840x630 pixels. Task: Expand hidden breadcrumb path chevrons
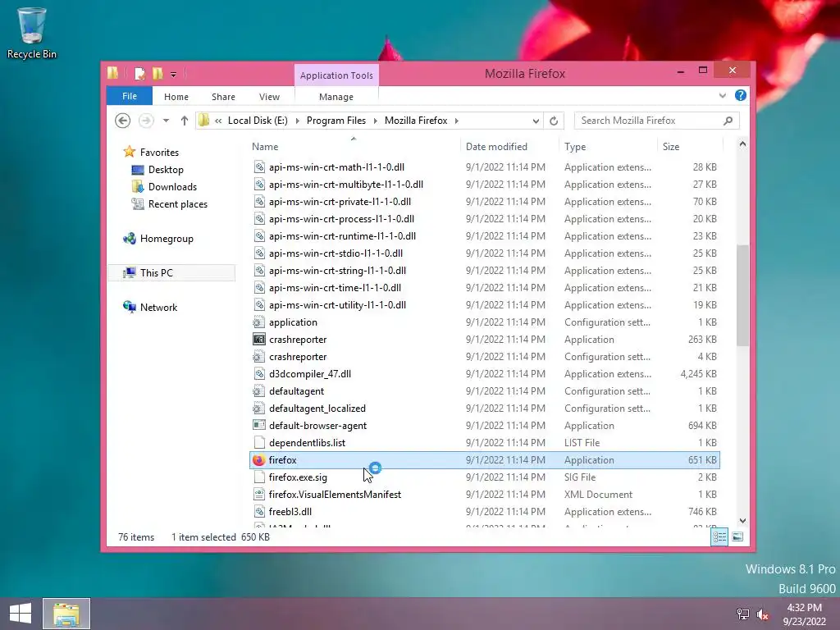click(218, 121)
